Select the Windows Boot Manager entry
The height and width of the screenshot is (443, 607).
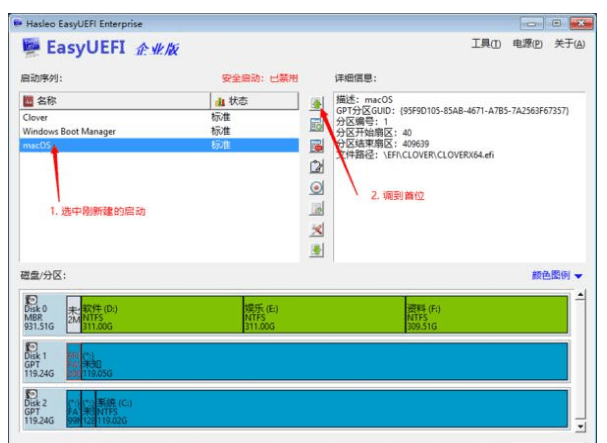[x=159, y=131]
